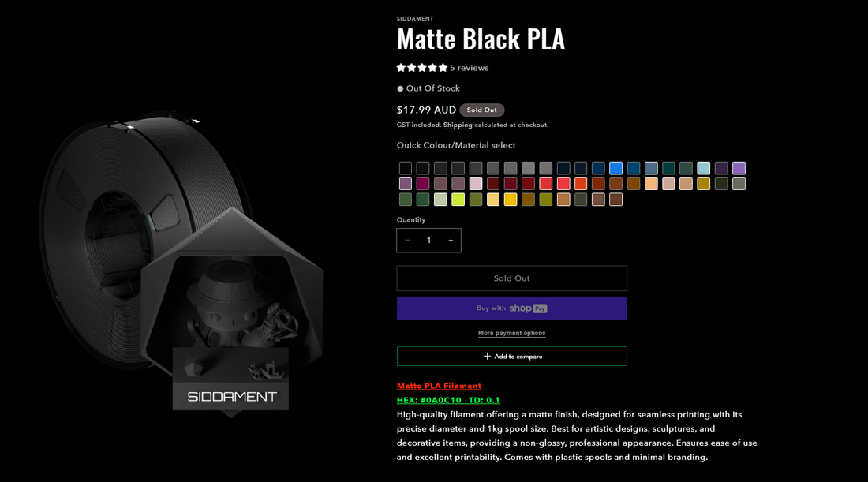Click the large Sold Out button

511,278
